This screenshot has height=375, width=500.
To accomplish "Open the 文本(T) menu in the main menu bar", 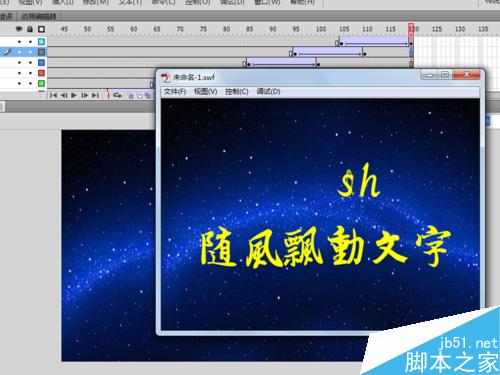I will [x=130, y=2].
